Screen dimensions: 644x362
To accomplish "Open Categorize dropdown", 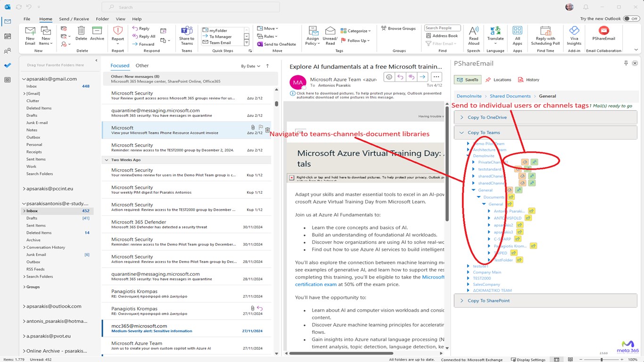I will (355, 31).
